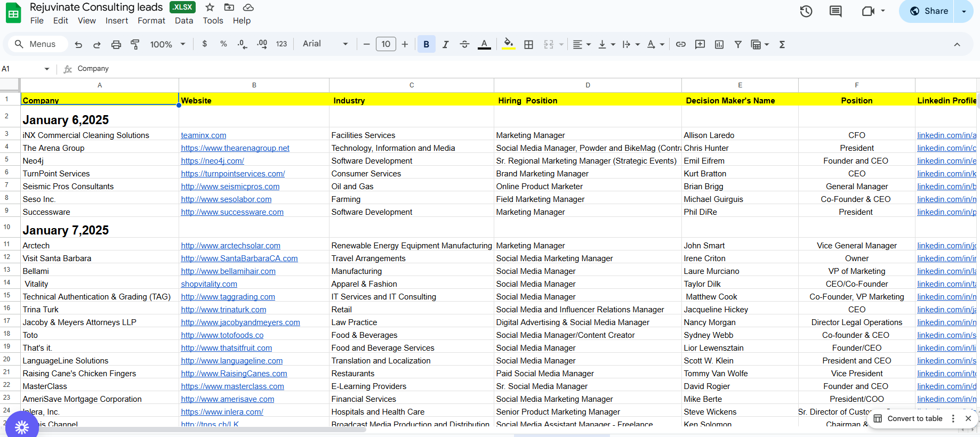The width and height of the screenshot is (980, 437).
Task: Toggle bold formatting
Action: [x=426, y=45]
